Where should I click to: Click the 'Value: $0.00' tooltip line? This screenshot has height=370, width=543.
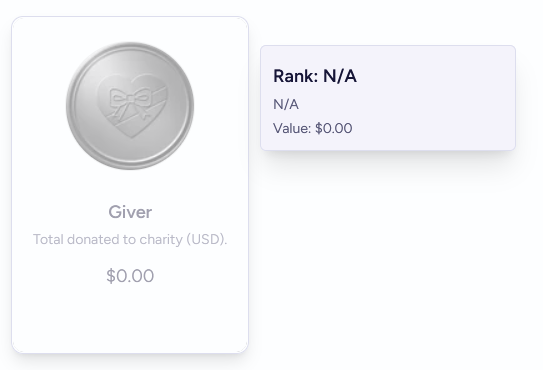click(x=313, y=128)
